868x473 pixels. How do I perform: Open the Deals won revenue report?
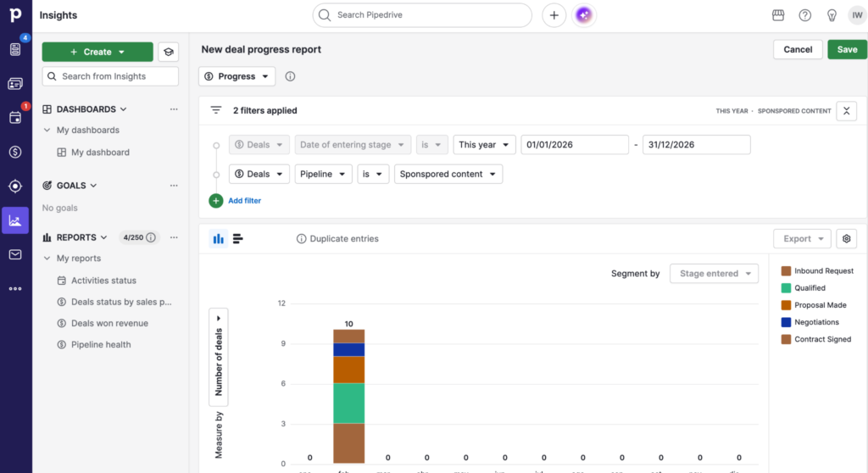coord(109,323)
